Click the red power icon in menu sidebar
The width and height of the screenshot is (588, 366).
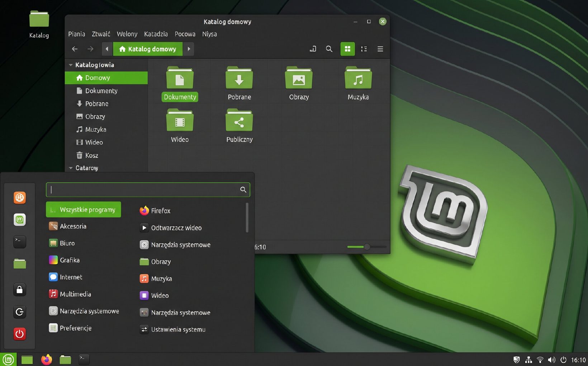[x=20, y=334]
